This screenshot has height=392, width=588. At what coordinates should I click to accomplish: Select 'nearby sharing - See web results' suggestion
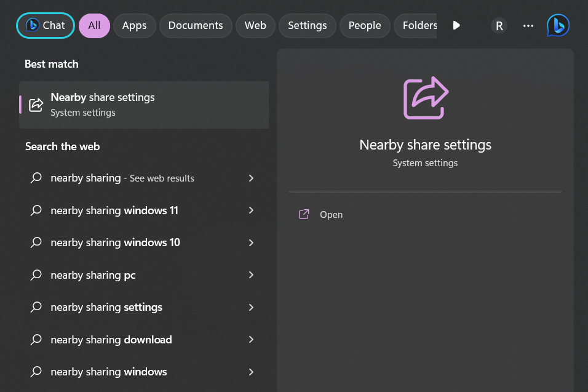(x=144, y=178)
